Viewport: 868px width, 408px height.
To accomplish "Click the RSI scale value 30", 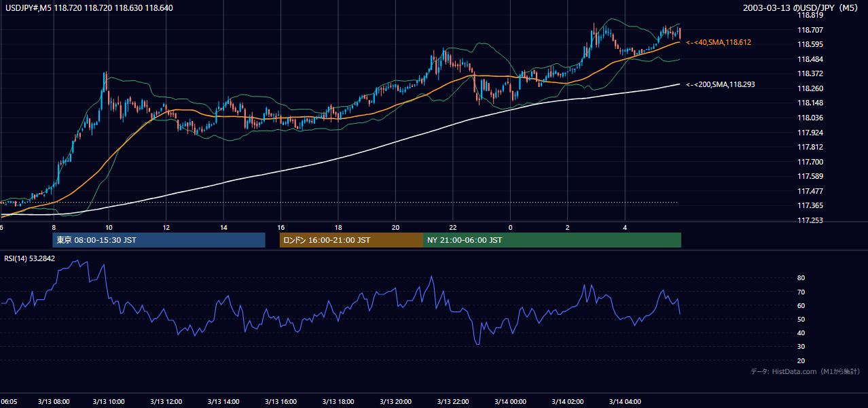I will (x=801, y=347).
